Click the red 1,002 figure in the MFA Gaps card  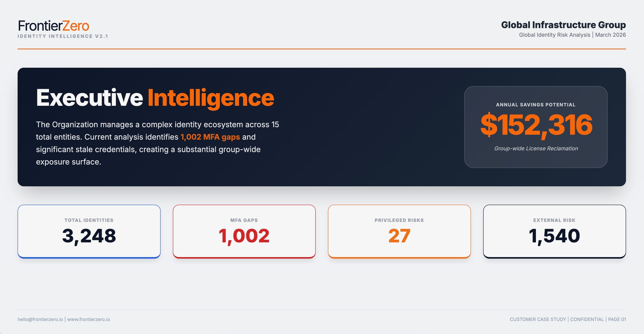[x=244, y=236]
